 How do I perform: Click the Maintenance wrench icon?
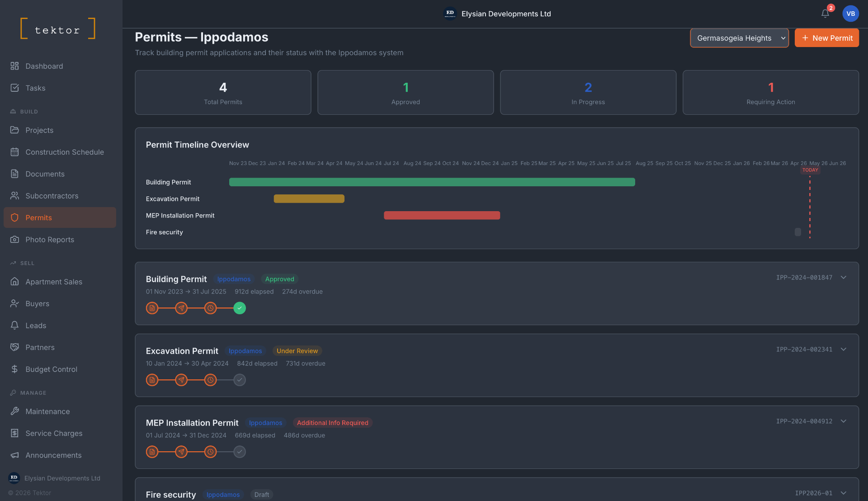[x=14, y=411]
